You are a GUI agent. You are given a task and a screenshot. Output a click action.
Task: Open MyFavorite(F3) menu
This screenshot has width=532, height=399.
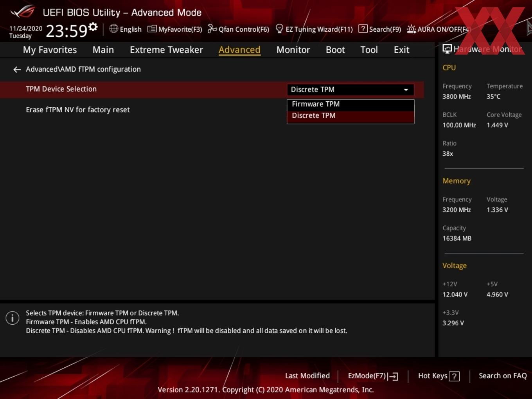point(180,29)
